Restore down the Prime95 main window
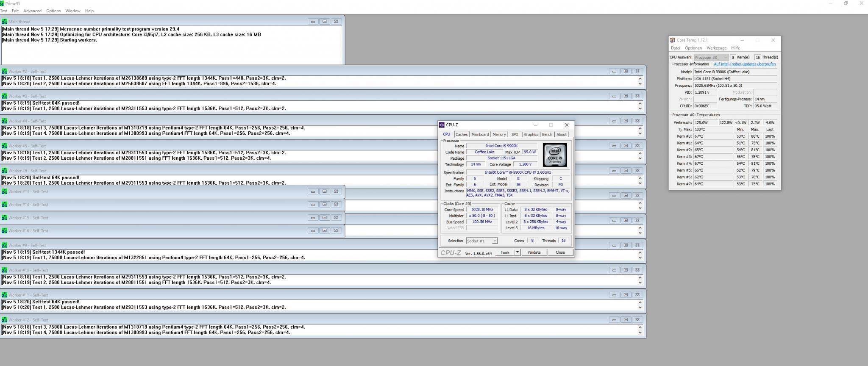 pos(846,3)
